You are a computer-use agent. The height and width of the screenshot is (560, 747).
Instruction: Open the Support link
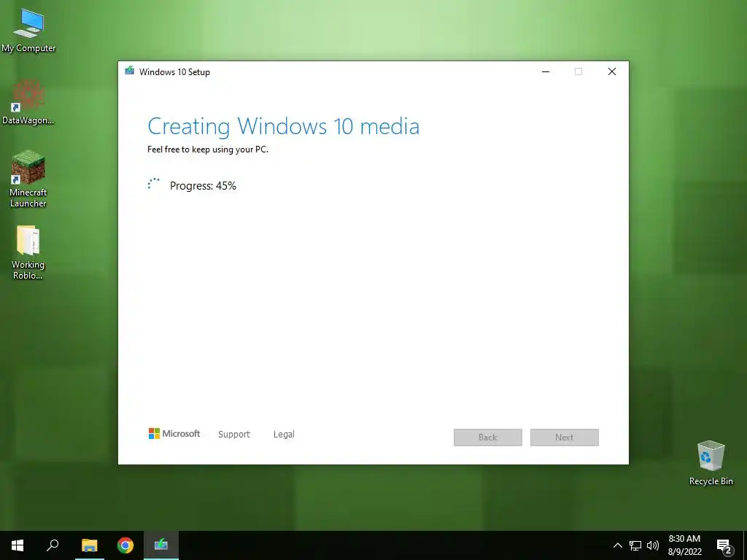pos(234,435)
